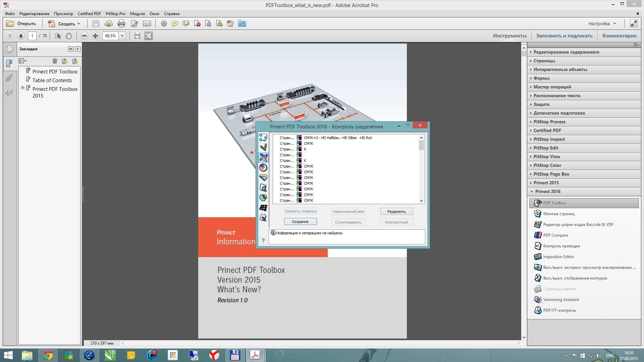
Task: Expand 'Распознавание текста' section
Action: coord(584,96)
